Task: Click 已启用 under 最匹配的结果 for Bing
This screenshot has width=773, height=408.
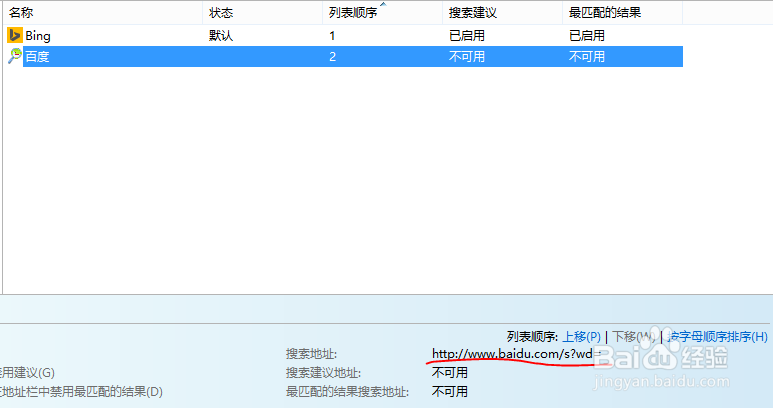Action: [587, 35]
